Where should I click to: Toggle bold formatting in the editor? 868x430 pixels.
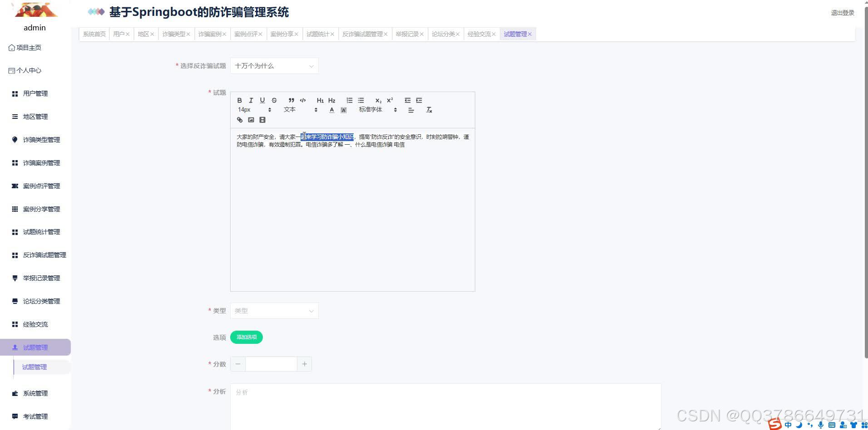click(x=240, y=100)
